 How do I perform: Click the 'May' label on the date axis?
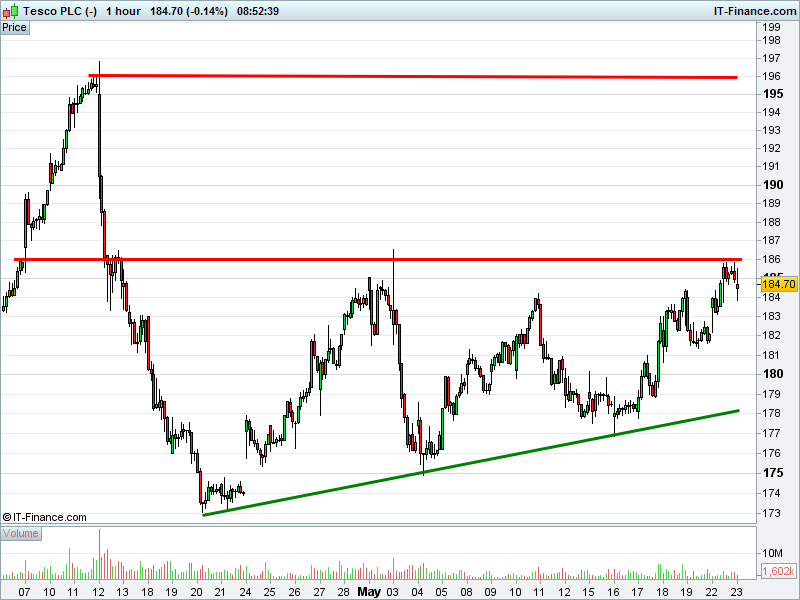(x=369, y=592)
